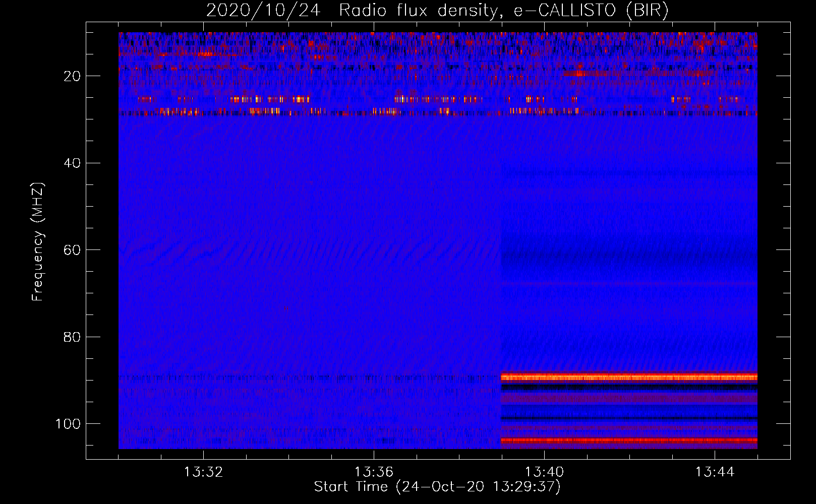Click the 'Start Time (24-Oct-20 13:29:37)' label
The image size is (816, 504).
437,487
